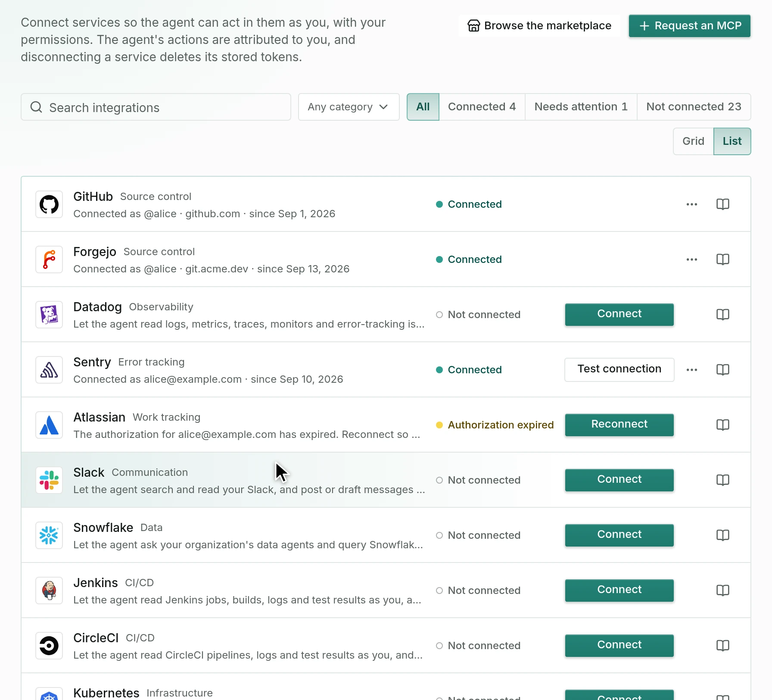Show the Needs attention 1 tab
The height and width of the screenshot is (700, 772).
pyautogui.click(x=581, y=107)
